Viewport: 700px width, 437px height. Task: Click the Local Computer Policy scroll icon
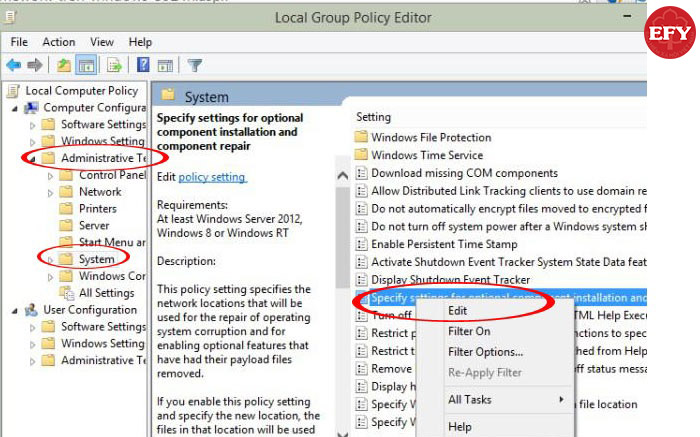(x=13, y=91)
